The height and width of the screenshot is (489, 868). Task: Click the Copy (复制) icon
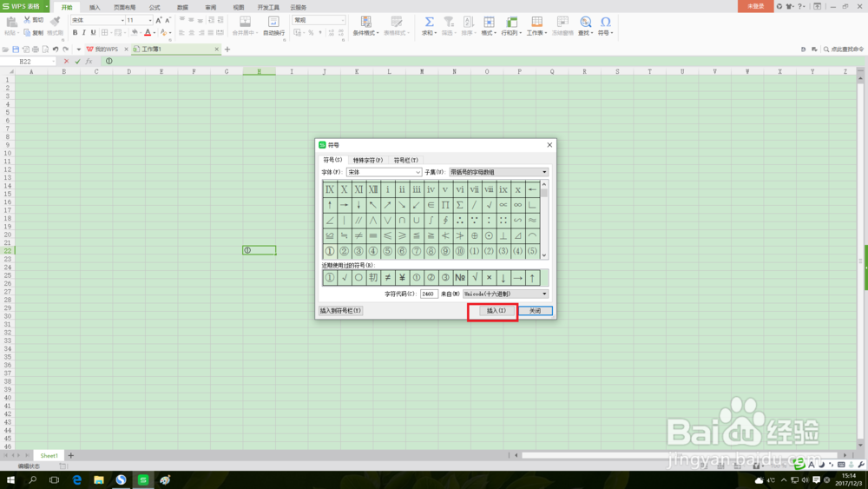click(x=27, y=33)
